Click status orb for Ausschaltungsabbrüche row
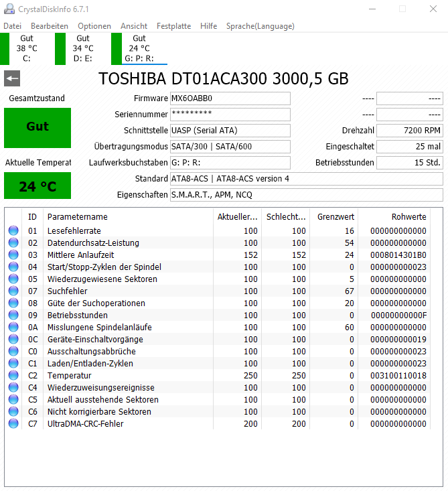 pos(13,352)
